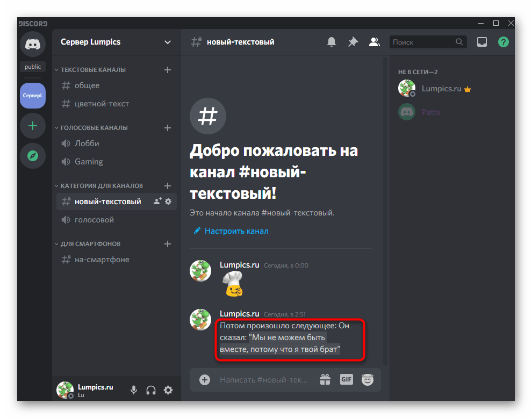Image resolution: width=532 pixels, height=418 pixels.
Task: Open notification settings bell icon
Action: (332, 42)
